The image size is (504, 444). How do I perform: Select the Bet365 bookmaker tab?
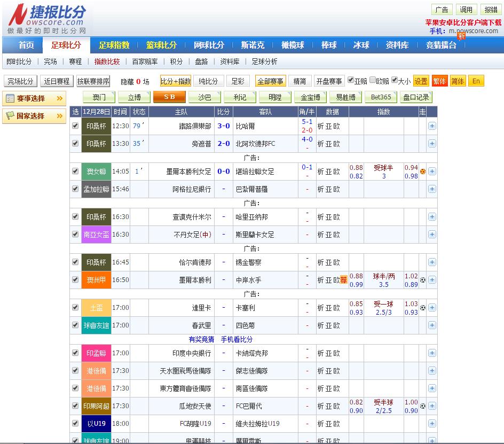click(381, 97)
